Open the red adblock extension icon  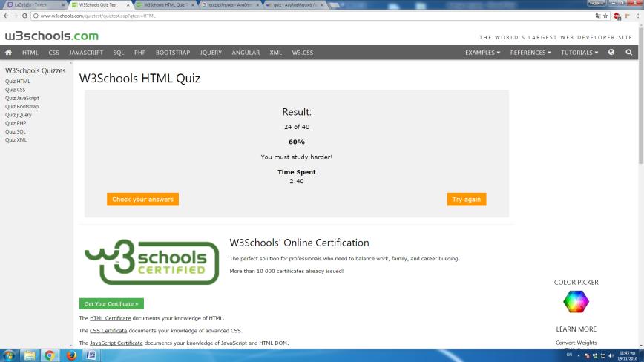[617, 16]
